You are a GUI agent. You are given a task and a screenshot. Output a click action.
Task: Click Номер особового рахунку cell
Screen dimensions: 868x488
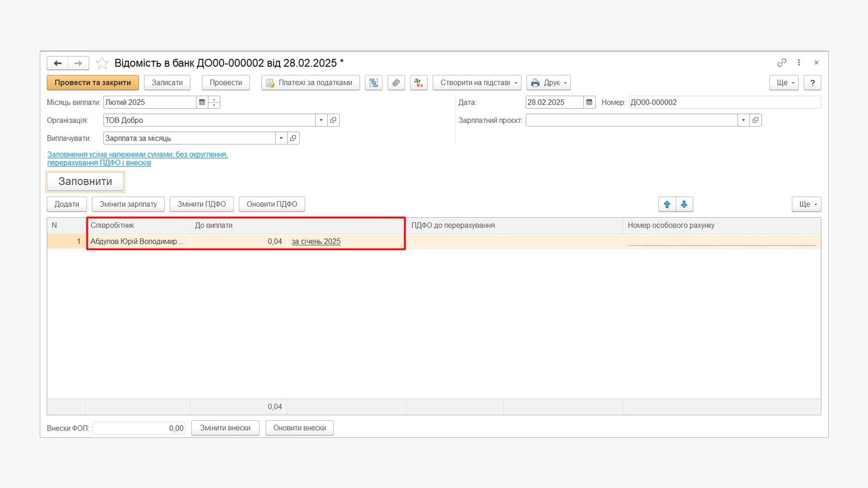721,241
